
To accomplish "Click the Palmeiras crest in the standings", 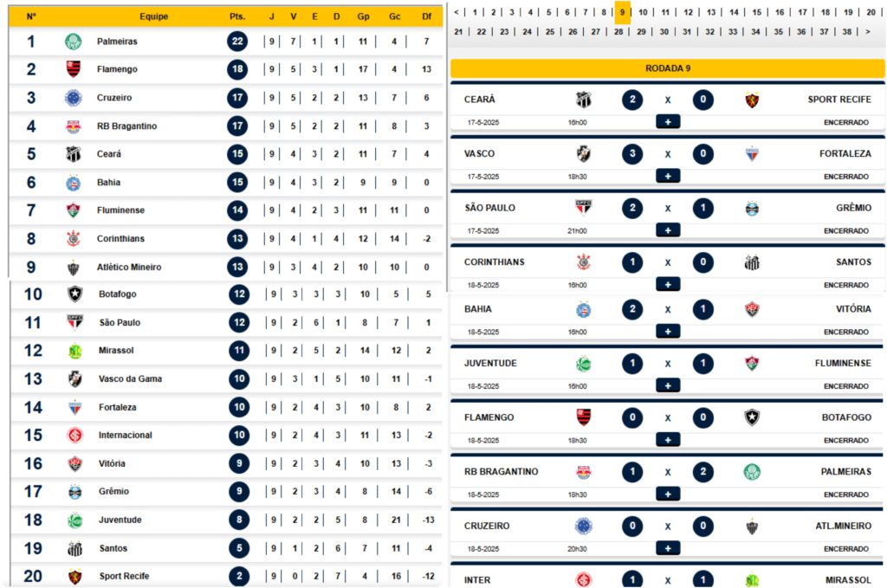I will (x=73, y=42).
